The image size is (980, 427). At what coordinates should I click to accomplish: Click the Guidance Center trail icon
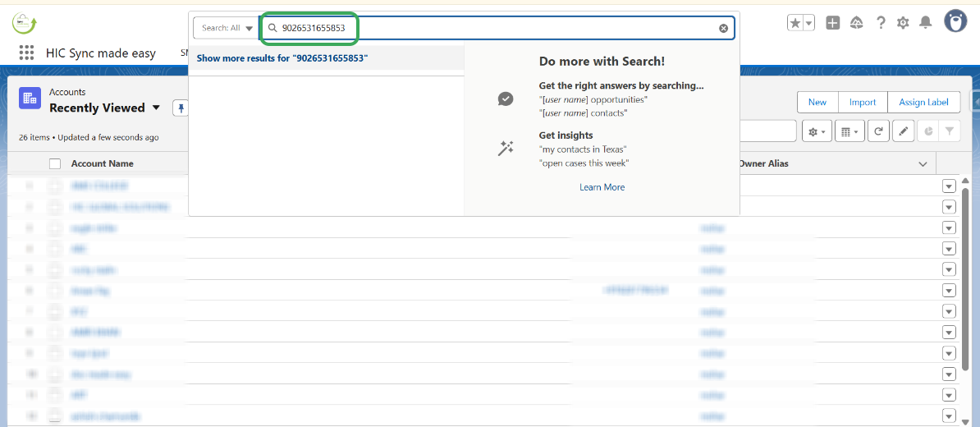[856, 23]
